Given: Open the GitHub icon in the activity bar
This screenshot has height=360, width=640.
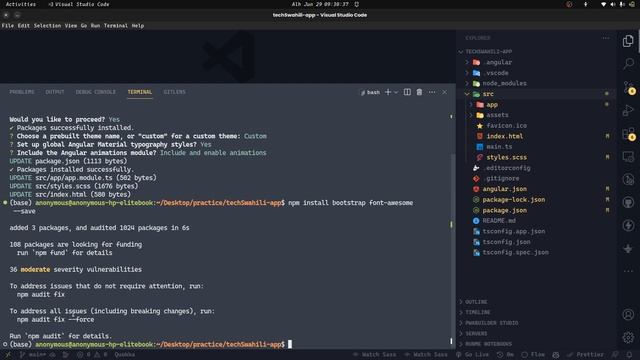Looking at the screenshot, I should (628, 202).
